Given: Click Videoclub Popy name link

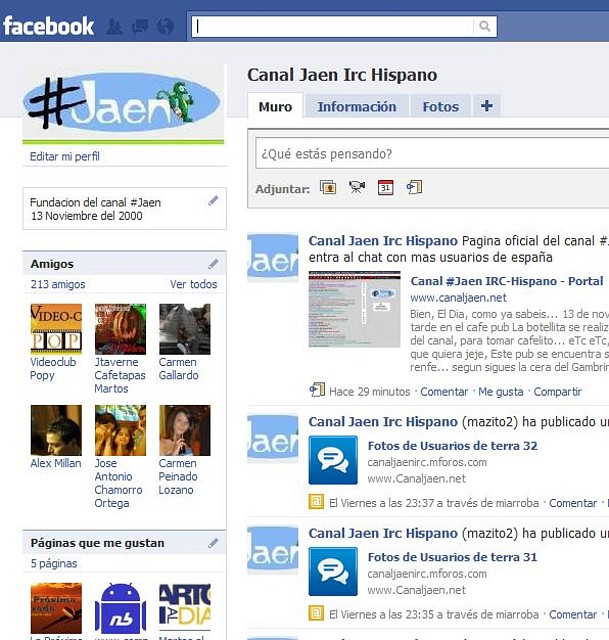Looking at the screenshot, I should tap(53, 369).
